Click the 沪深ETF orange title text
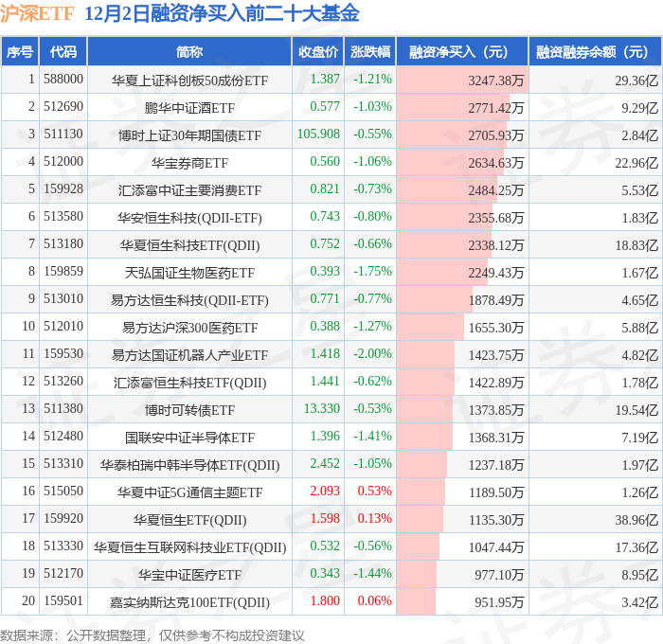663x644 pixels. pyautogui.click(x=37, y=13)
